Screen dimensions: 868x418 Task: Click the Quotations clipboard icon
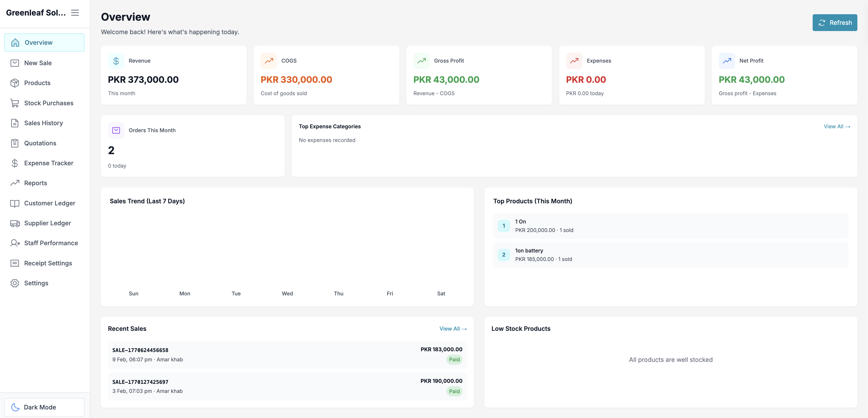tap(15, 143)
